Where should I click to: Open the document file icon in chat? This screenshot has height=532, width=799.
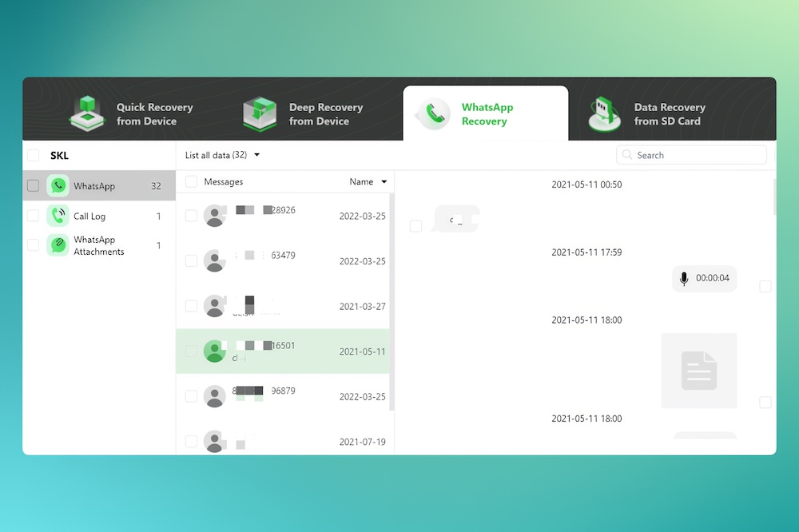[x=699, y=370]
